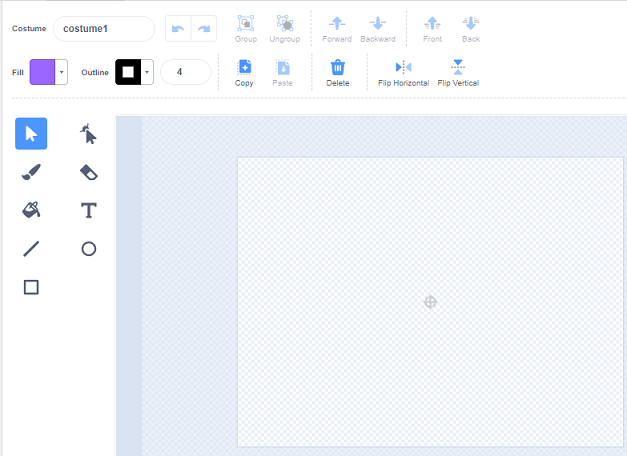Choose the Line tool
Screen dimensions: 627x456
[x=31, y=249]
